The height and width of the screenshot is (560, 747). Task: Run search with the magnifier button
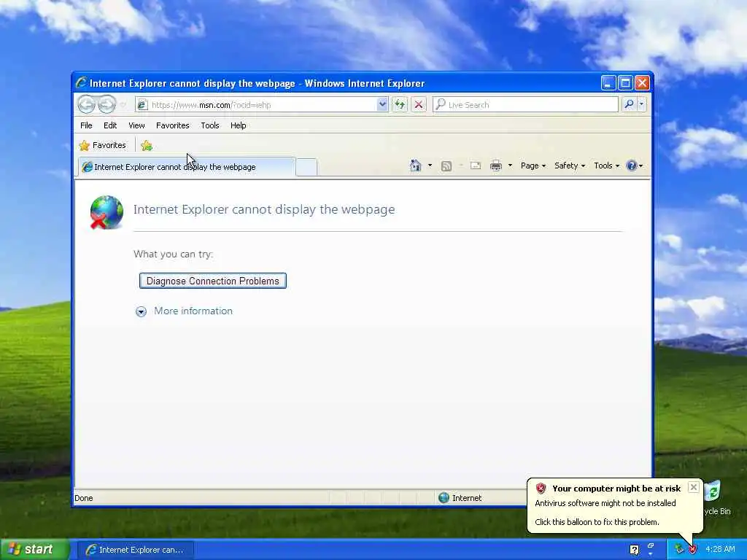[629, 104]
